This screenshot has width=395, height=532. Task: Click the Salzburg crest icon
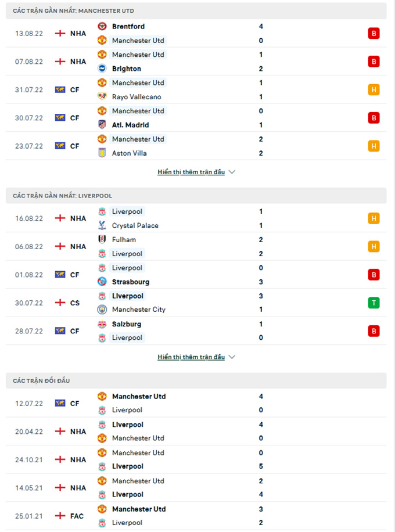point(102,324)
